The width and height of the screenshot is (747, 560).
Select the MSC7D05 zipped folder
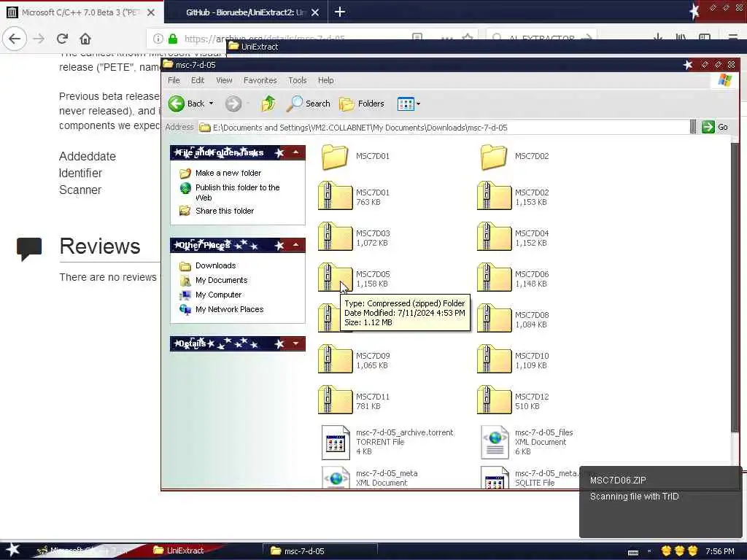355,279
